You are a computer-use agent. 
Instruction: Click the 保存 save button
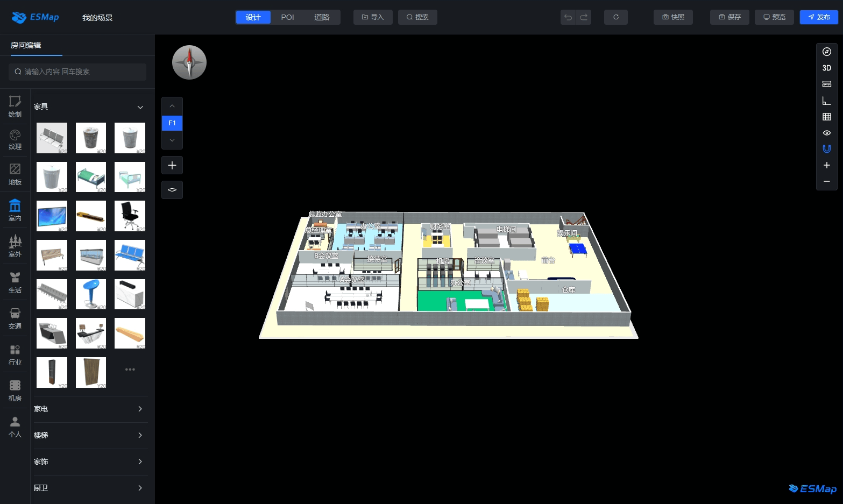pos(729,17)
